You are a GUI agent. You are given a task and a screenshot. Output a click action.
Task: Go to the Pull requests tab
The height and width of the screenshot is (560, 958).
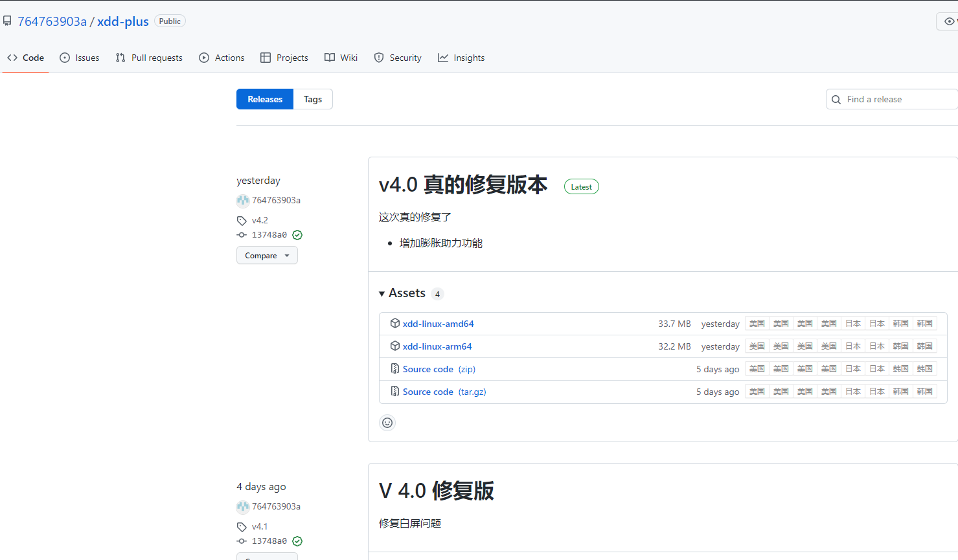coord(149,58)
